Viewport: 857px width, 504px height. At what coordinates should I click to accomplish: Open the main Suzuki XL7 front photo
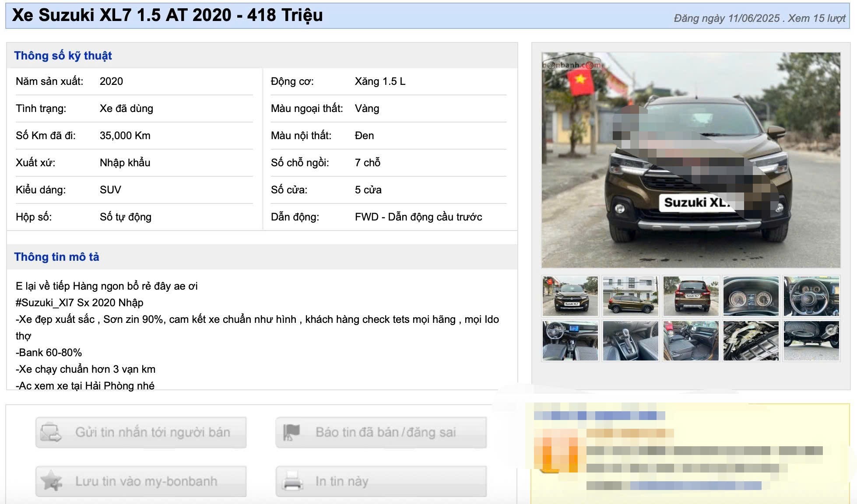click(691, 160)
